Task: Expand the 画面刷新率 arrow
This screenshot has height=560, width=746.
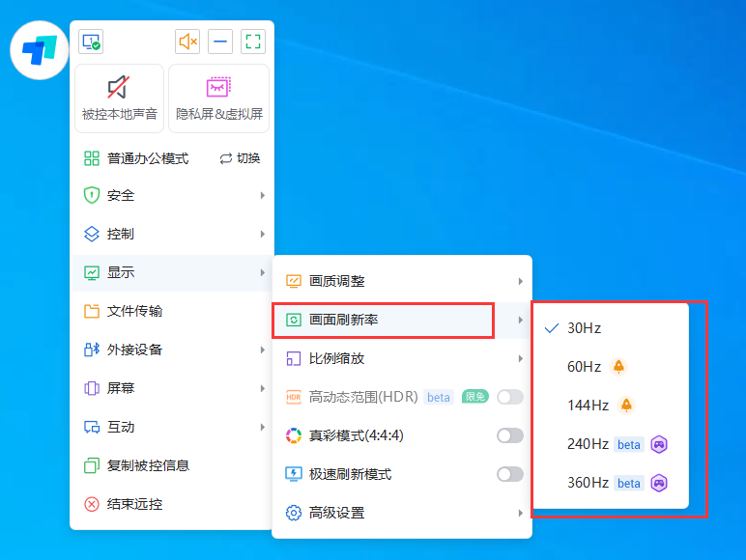Action: coord(521,320)
